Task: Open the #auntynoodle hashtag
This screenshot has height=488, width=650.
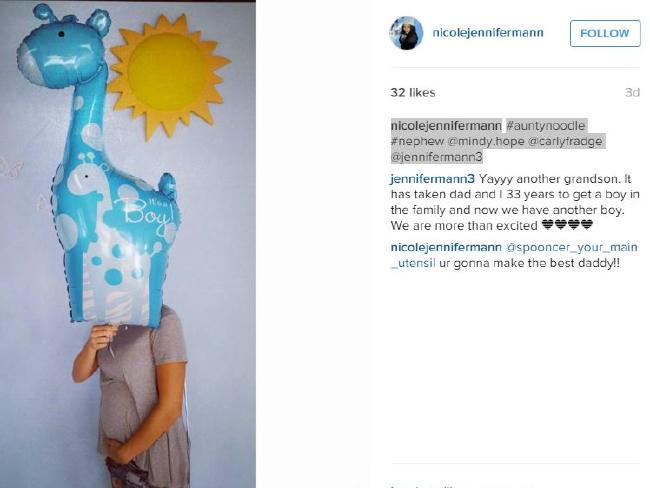Action: (x=546, y=126)
